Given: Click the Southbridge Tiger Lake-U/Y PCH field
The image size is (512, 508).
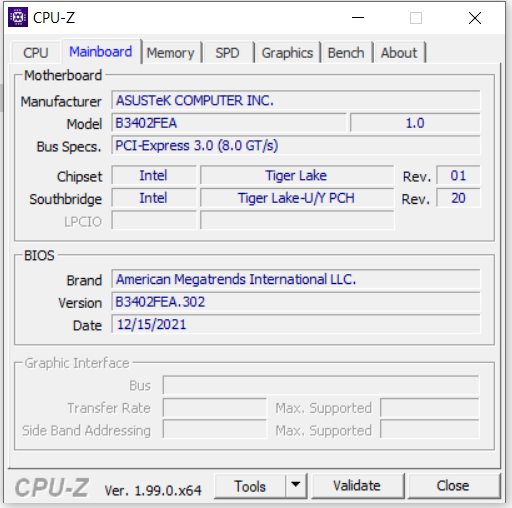Looking at the screenshot, I should tap(297, 198).
